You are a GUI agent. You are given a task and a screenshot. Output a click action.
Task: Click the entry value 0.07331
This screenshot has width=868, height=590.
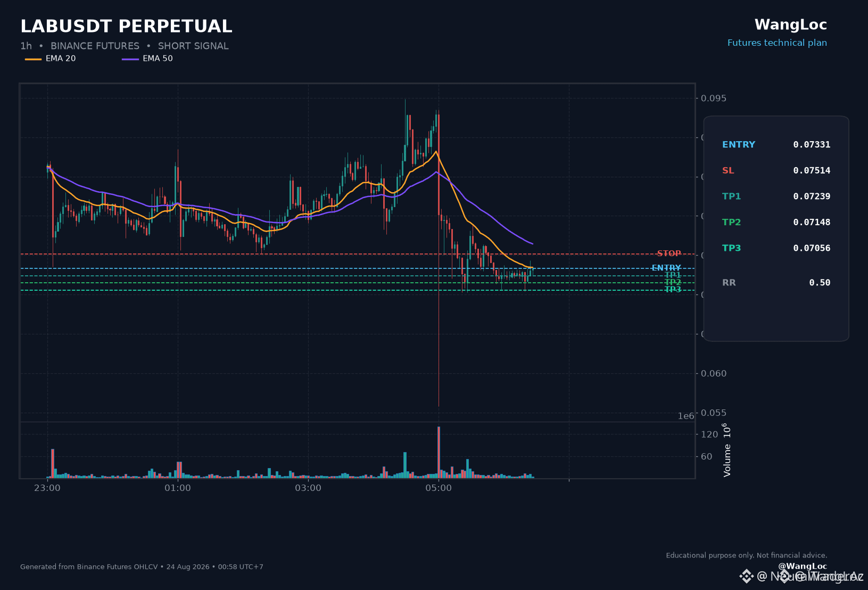(812, 144)
